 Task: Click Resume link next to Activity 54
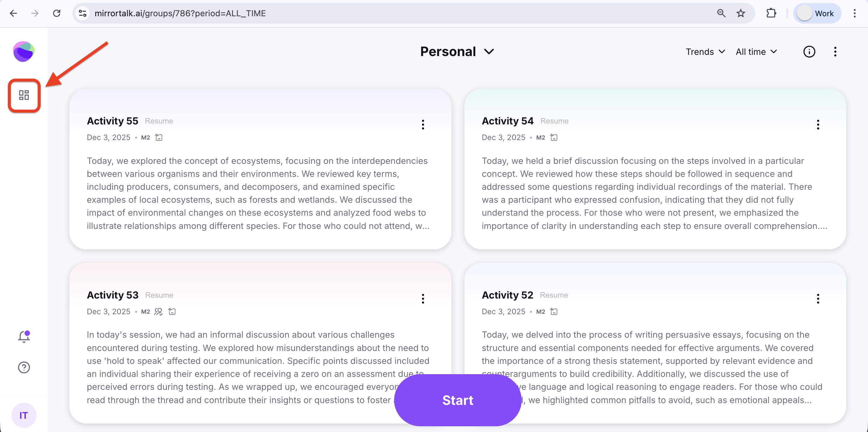(554, 121)
